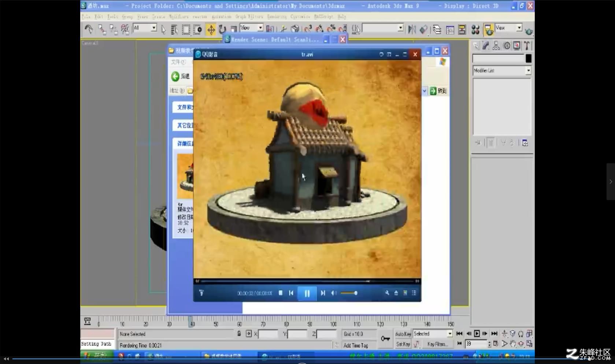Image resolution: width=615 pixels, height=364 pixels.
Task: Switch to Display command panel tab
Action: pyautogui.click(x=517, y=46)
